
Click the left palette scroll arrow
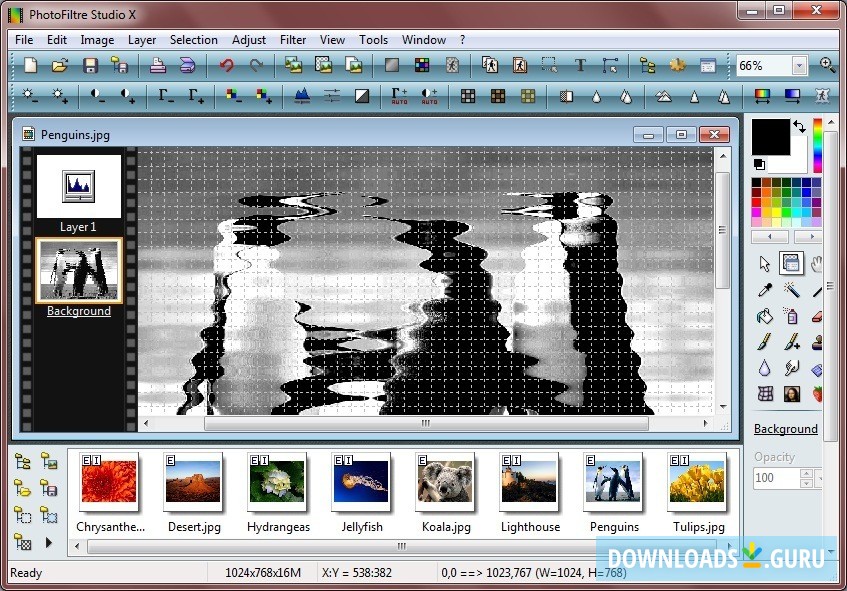(769, 237)
